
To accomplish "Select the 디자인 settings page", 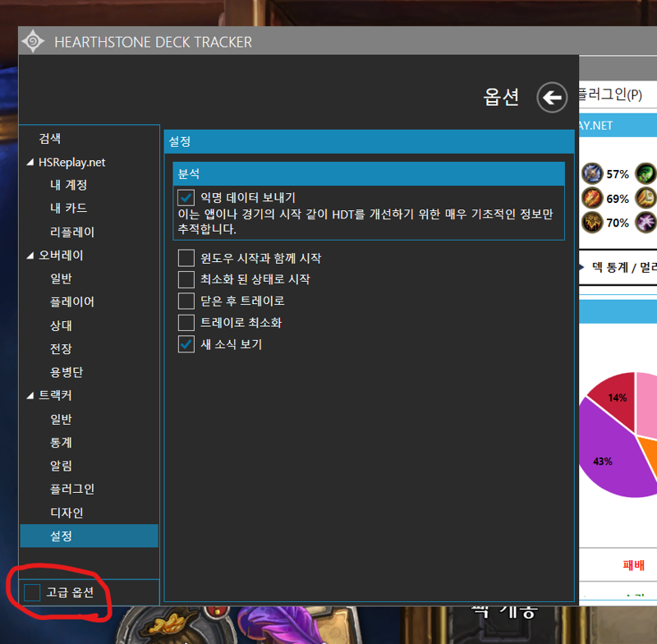I will point(67,513).
